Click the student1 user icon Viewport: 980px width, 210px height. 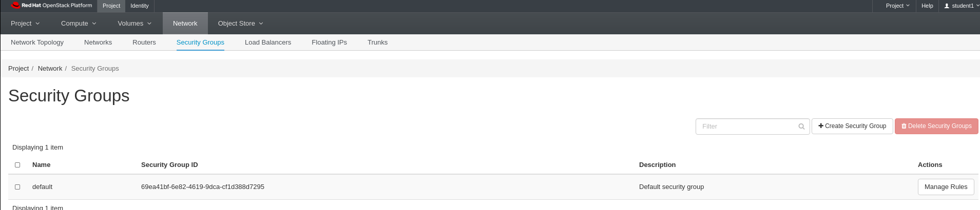coord(947,6)
